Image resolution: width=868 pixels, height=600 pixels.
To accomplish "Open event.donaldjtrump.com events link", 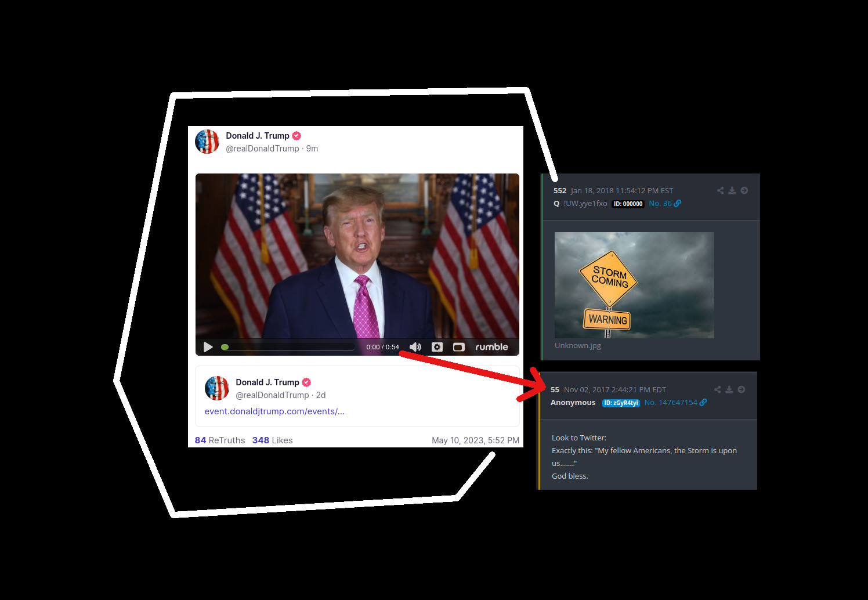I will 274,411.
